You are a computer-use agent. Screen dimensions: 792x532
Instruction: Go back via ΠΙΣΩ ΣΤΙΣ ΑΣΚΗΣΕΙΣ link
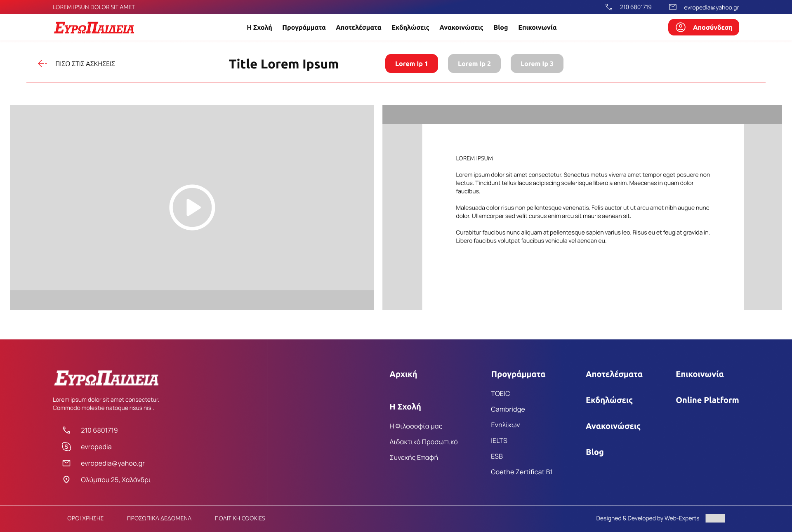(x=85, y=64)
